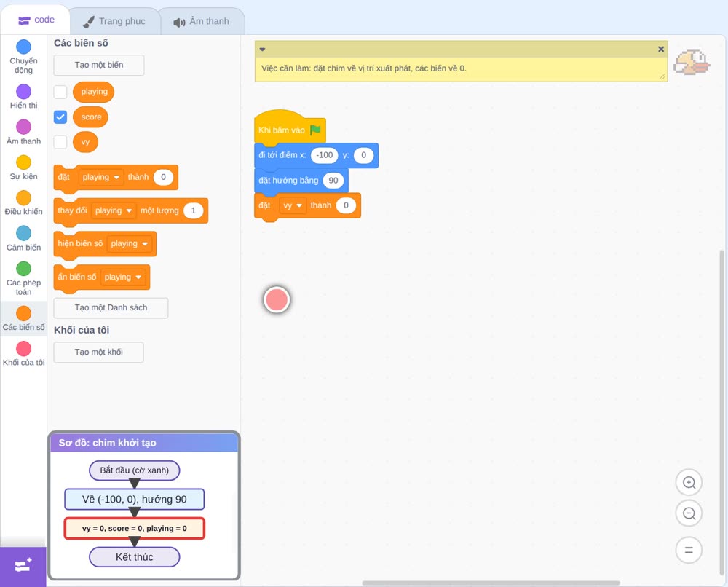Switch to the code tab
This screenshot has width=728, height=587.
[x=36, y=20]
